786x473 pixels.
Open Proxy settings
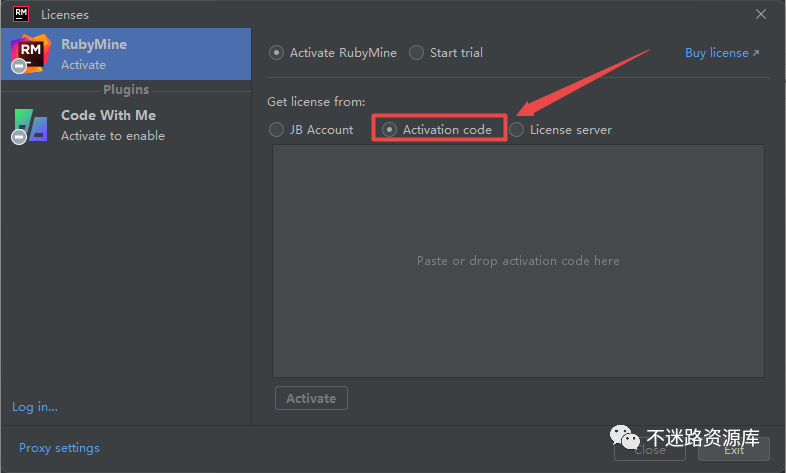coord(59,447)
